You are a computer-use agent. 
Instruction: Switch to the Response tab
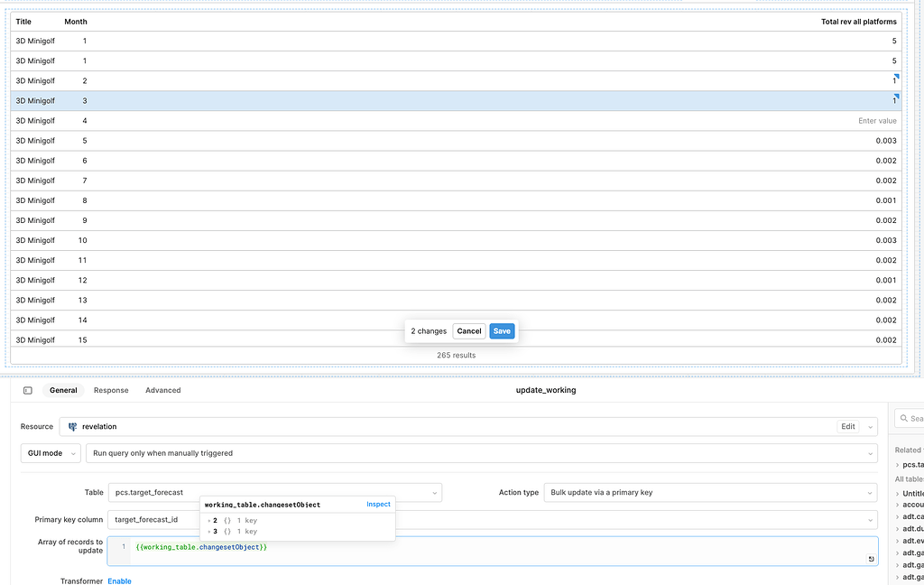pyautogui.click(x=111, y=390)
